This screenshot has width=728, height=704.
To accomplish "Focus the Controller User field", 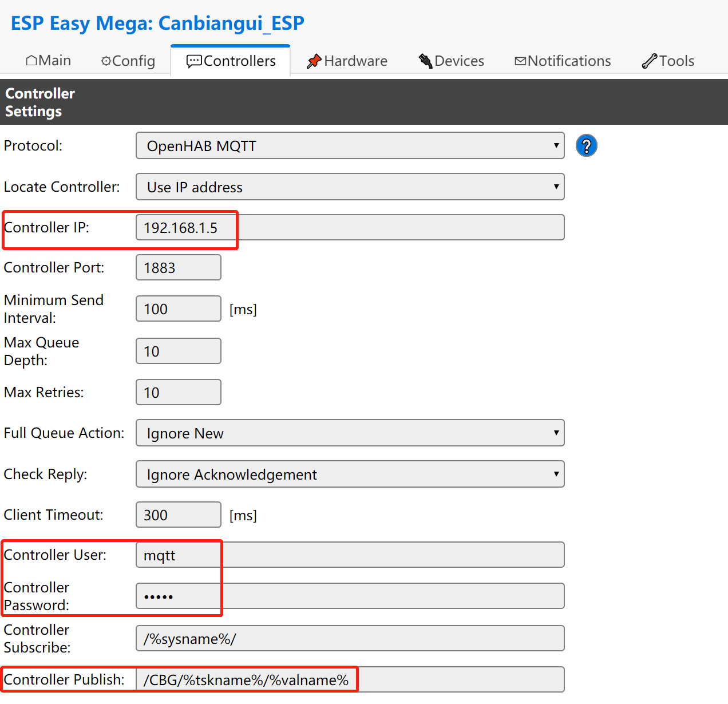I will 350,555.
